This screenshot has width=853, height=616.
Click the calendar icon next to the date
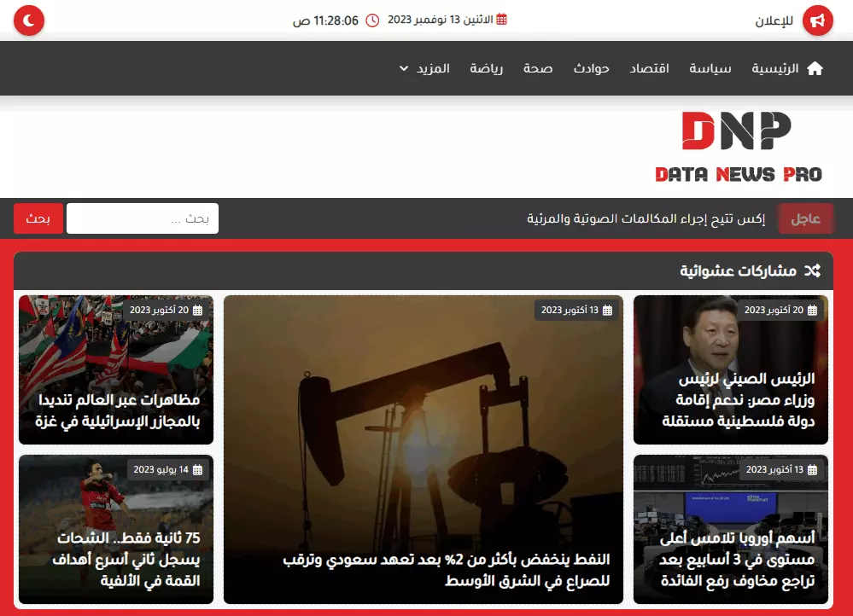pyautogui.click(x=501, y=20)
